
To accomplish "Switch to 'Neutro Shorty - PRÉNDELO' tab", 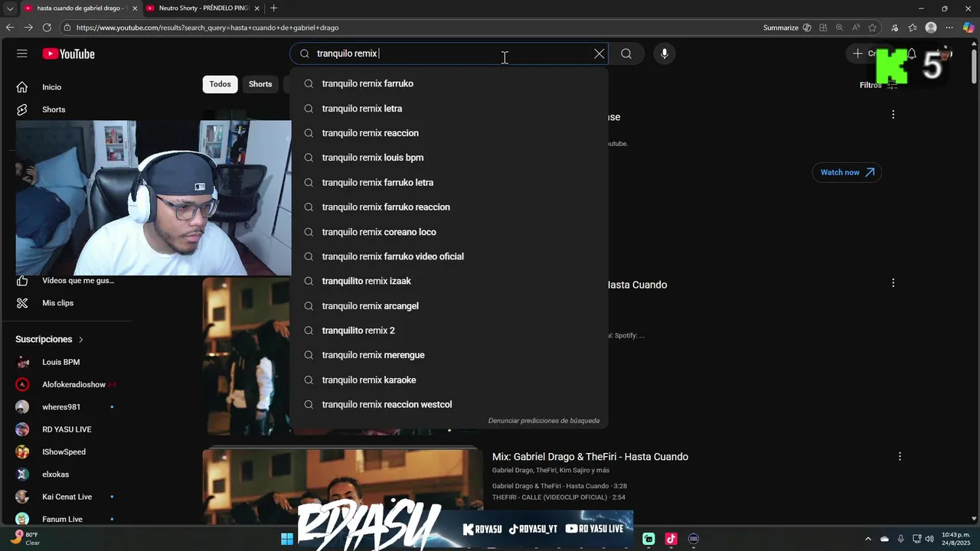I will (203, 8).
